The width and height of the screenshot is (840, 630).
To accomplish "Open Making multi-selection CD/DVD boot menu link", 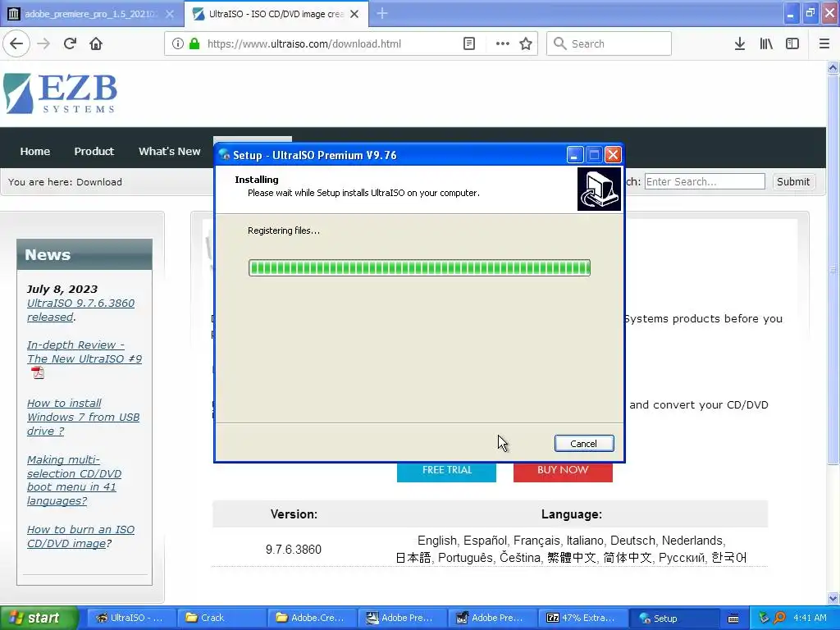I will 74,481.
